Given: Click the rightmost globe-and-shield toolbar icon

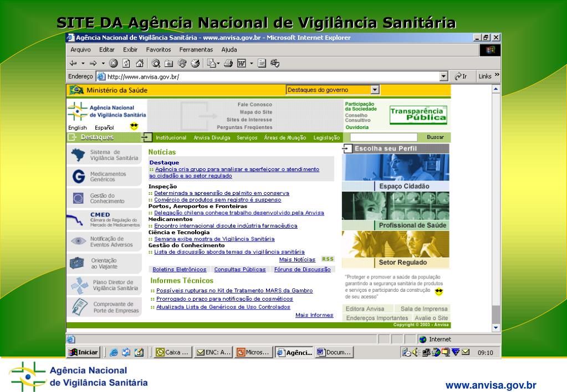Looking at the screenshot, I should coord(275,64).
